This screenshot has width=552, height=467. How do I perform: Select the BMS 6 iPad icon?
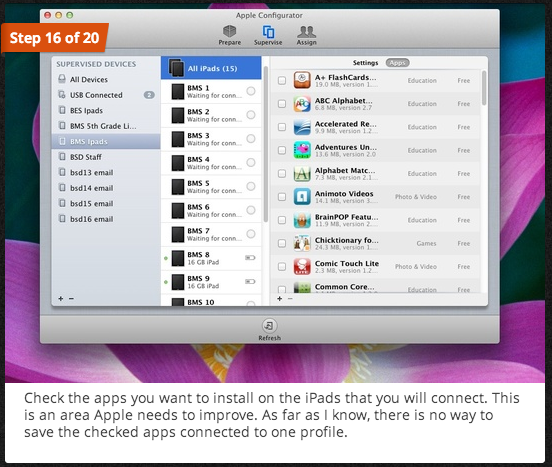click(x=178, y=210)
